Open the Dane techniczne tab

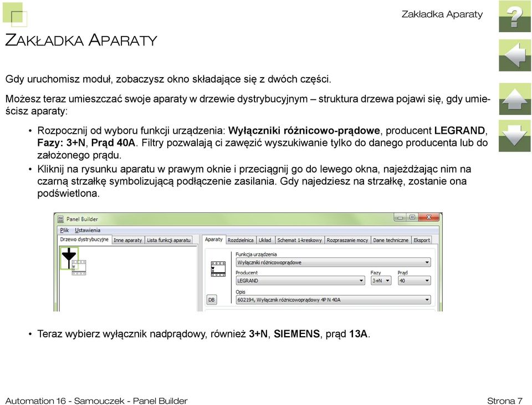[x=391, y=240]
